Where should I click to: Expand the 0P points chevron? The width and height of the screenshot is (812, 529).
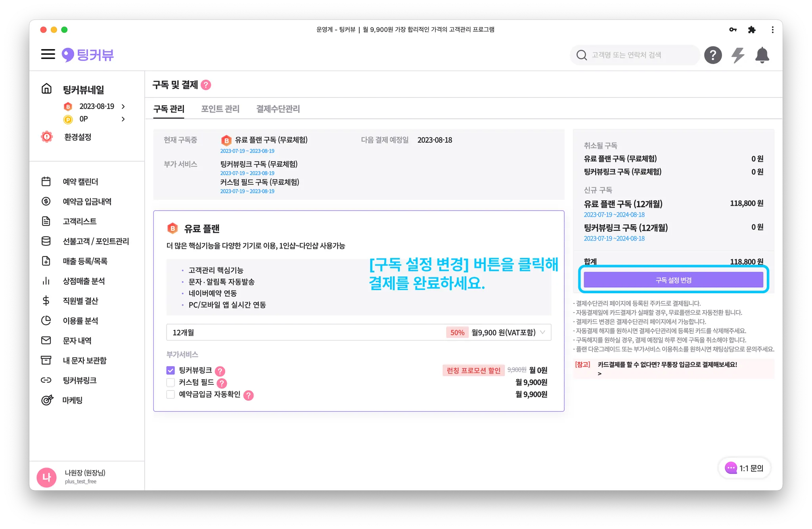(x=123, y=119)
